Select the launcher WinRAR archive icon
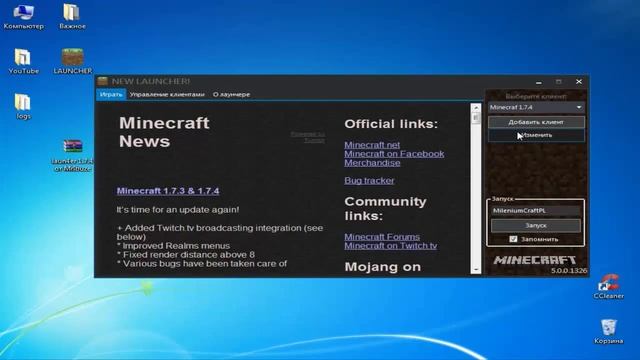This screenshot has width=640, height=360. coord(73,156)
